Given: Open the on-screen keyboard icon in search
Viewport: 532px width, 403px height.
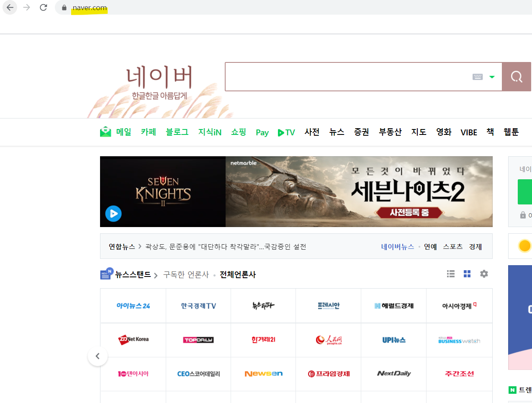Looking at the screenshot, I should click(x=478, y=77).
